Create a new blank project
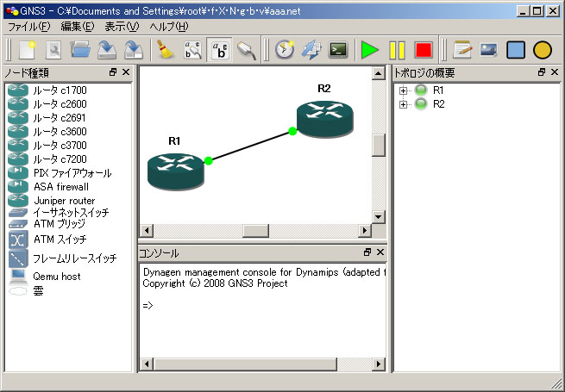565x392 pixels. click(x=27, y=50)
